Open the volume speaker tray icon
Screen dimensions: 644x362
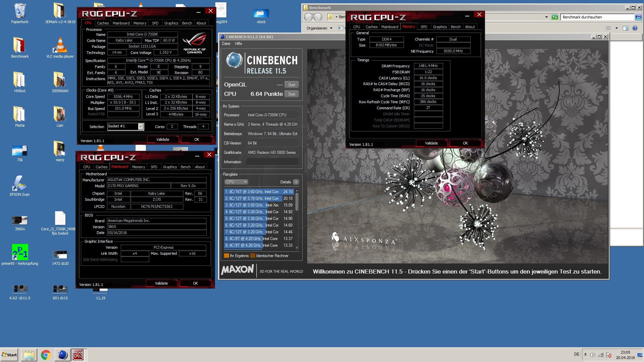[x=593, y=355]
